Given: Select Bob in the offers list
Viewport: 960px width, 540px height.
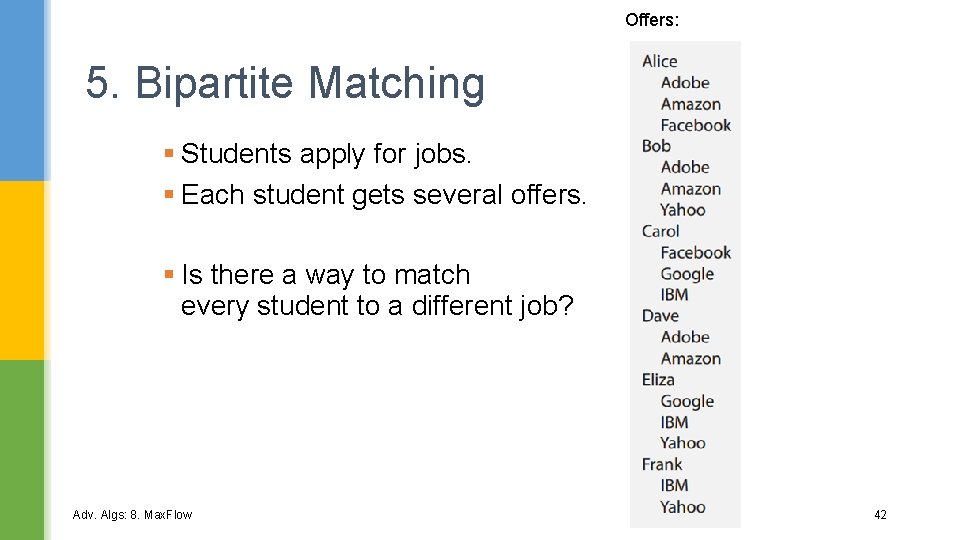Looking at the screenshot, I should [656, 146].
